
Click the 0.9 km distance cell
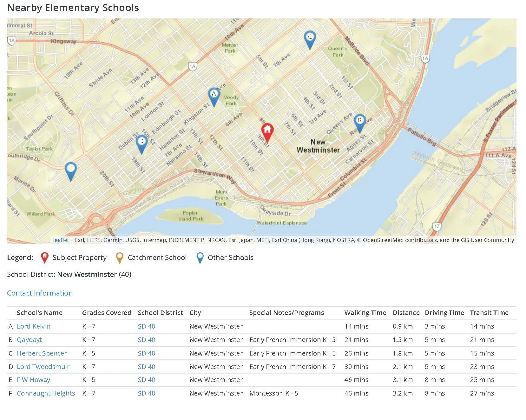point(403,326)
